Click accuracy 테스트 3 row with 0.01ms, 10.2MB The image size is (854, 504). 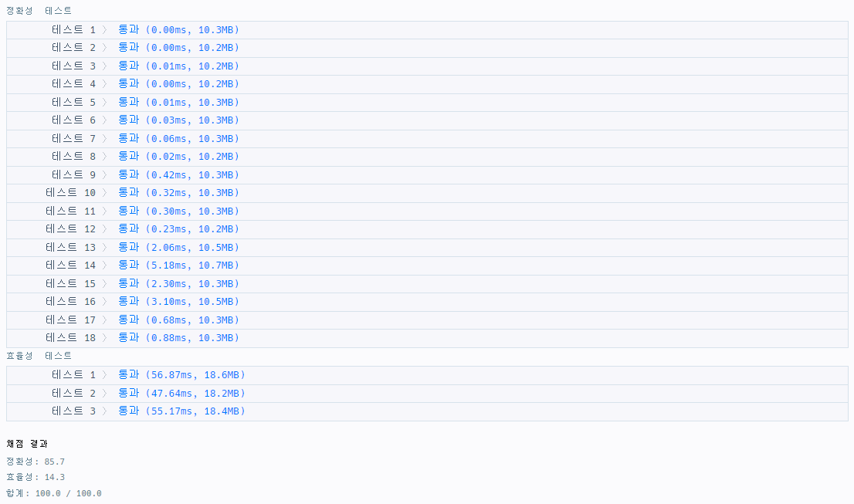[x=427, y=66]
